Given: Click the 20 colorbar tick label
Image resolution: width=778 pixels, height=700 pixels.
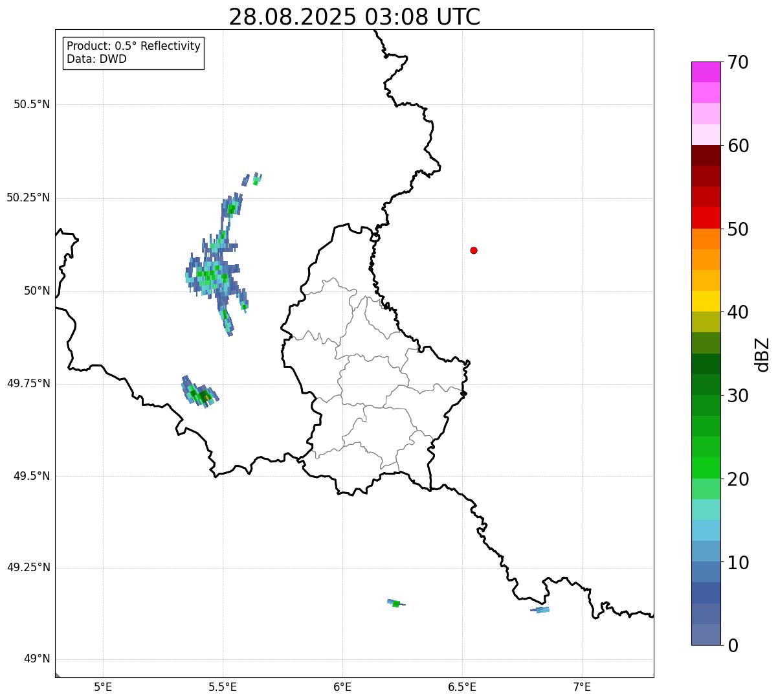Looking at the screenshot, I should click(739, 479).
